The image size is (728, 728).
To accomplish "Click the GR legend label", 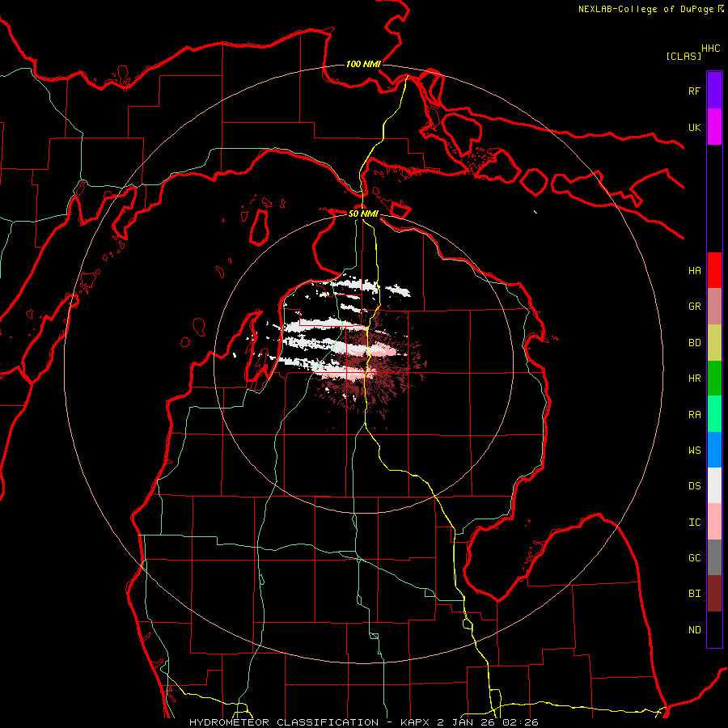I will [x=694, y=307].
